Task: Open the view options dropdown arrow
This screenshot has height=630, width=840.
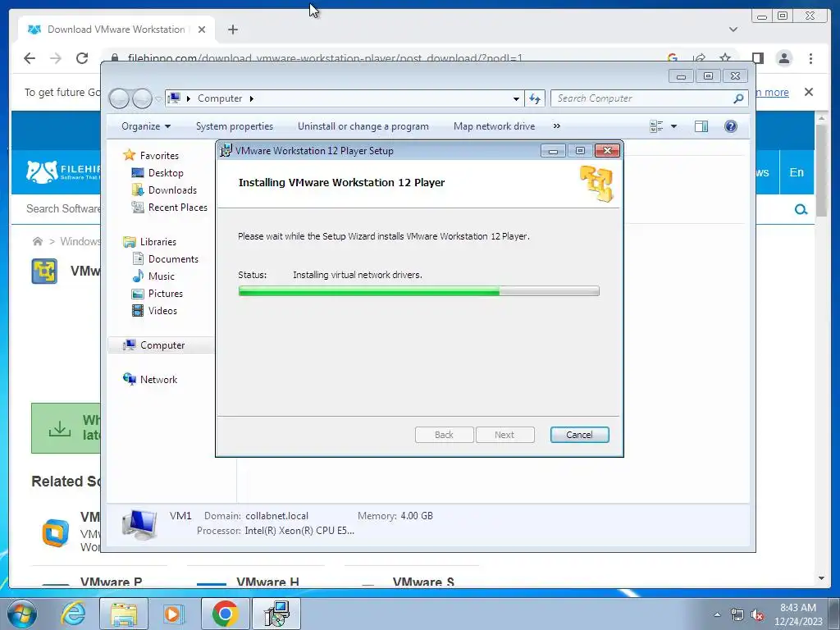Action: pos(674,126)
